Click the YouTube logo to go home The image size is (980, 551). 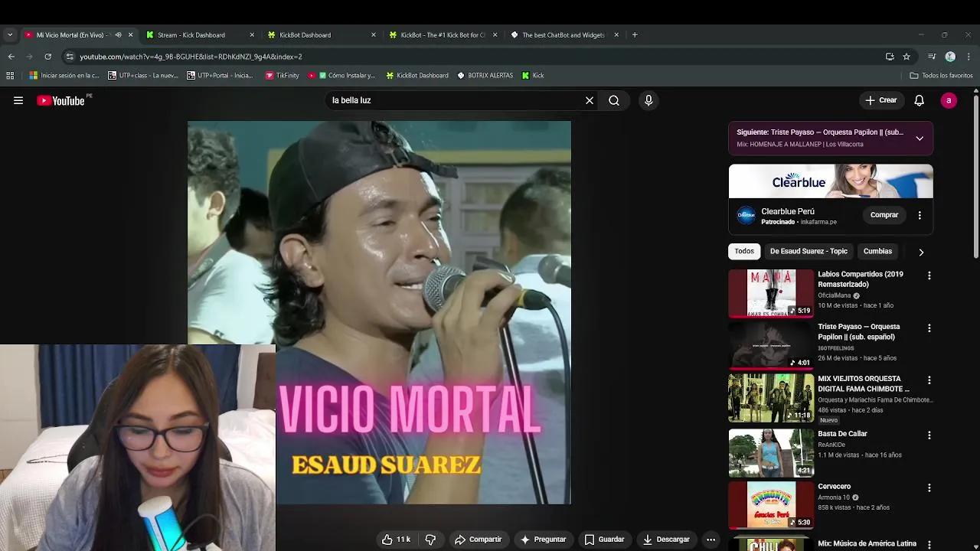click(x=54, y=100)
